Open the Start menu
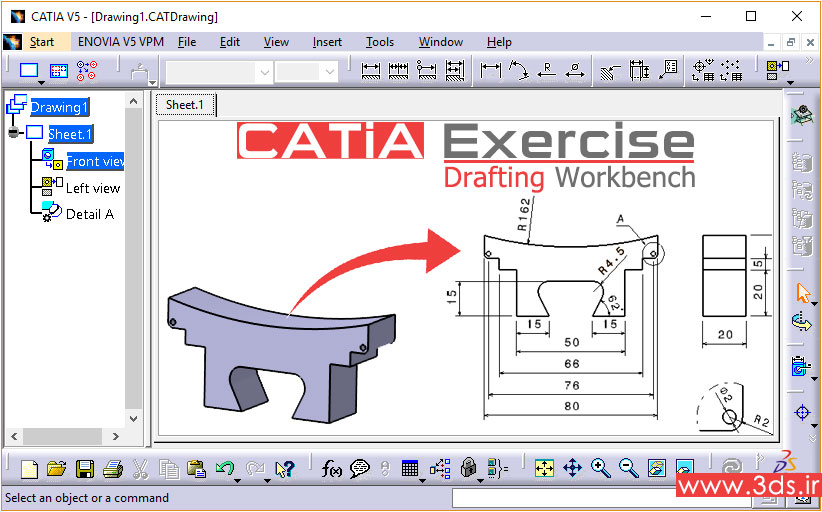The image size is (822, 512). point(42,42)
